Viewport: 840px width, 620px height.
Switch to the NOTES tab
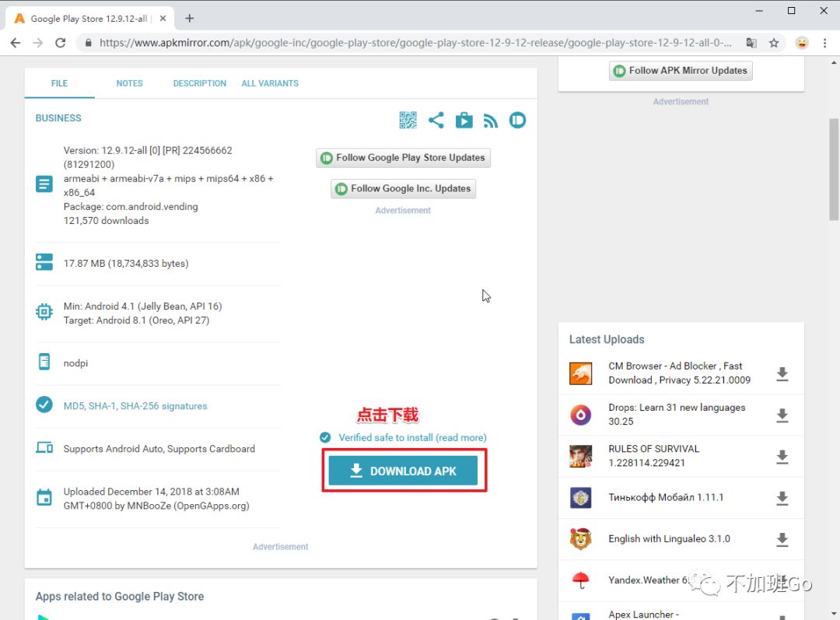[x=130, y=83]
